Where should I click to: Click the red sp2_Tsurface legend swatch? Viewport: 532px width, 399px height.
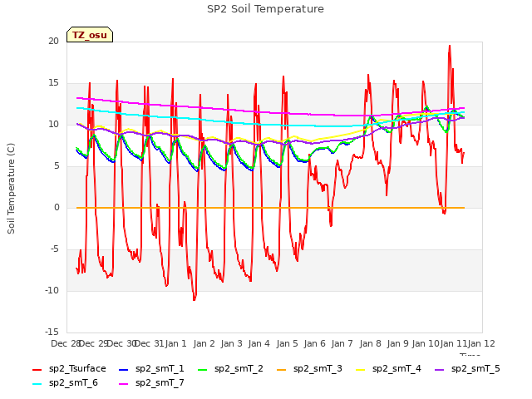[x=37, y=369]
